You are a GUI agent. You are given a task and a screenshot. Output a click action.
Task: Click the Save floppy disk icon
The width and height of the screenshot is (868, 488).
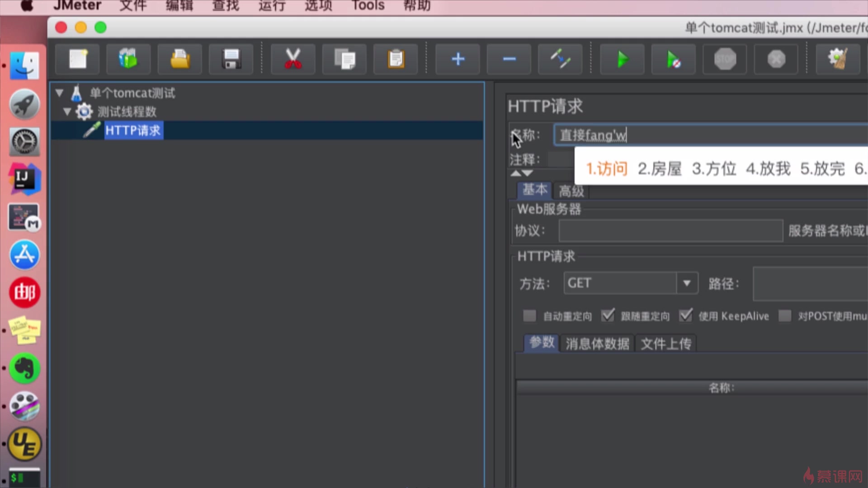(231, 59)
